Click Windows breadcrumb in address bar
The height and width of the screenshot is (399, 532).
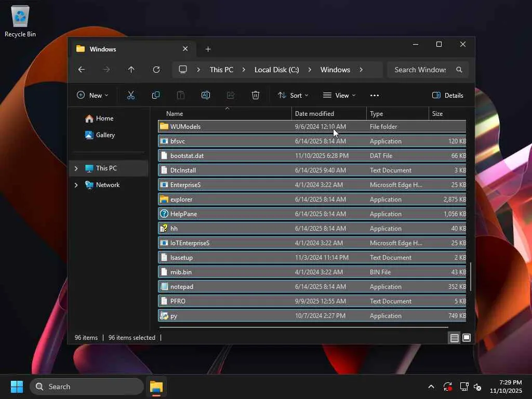335,70
